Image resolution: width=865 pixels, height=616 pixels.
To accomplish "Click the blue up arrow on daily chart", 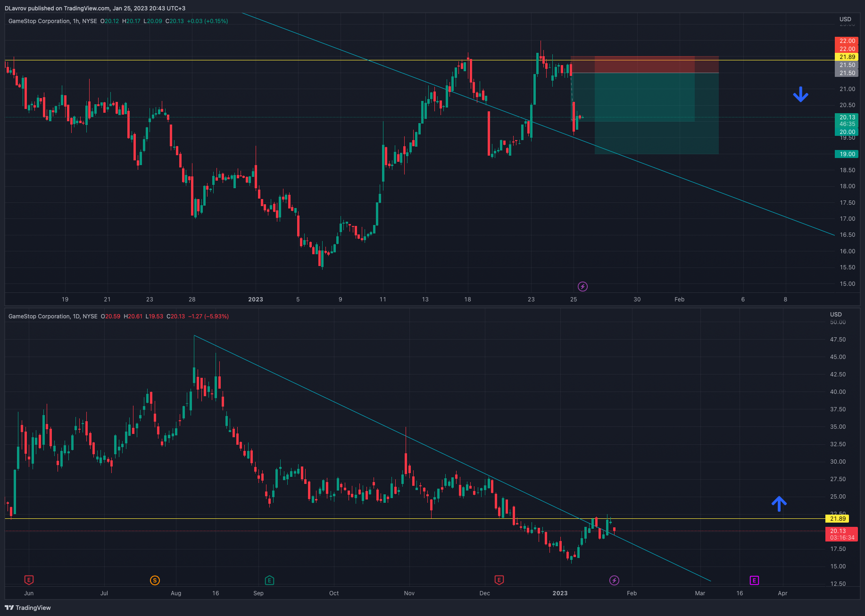I will click(779, 504).
